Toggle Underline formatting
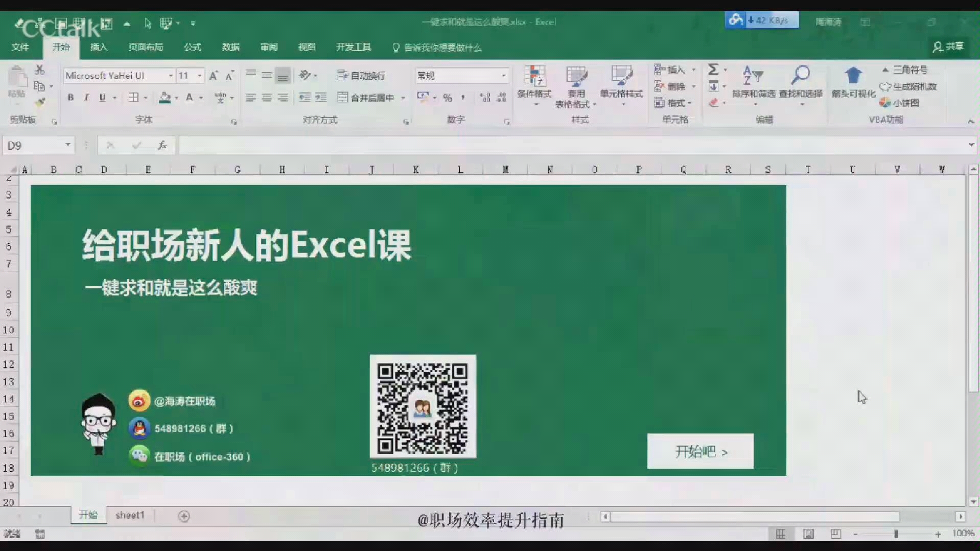This screenshot has height=551, width=980. coord(102,98)
